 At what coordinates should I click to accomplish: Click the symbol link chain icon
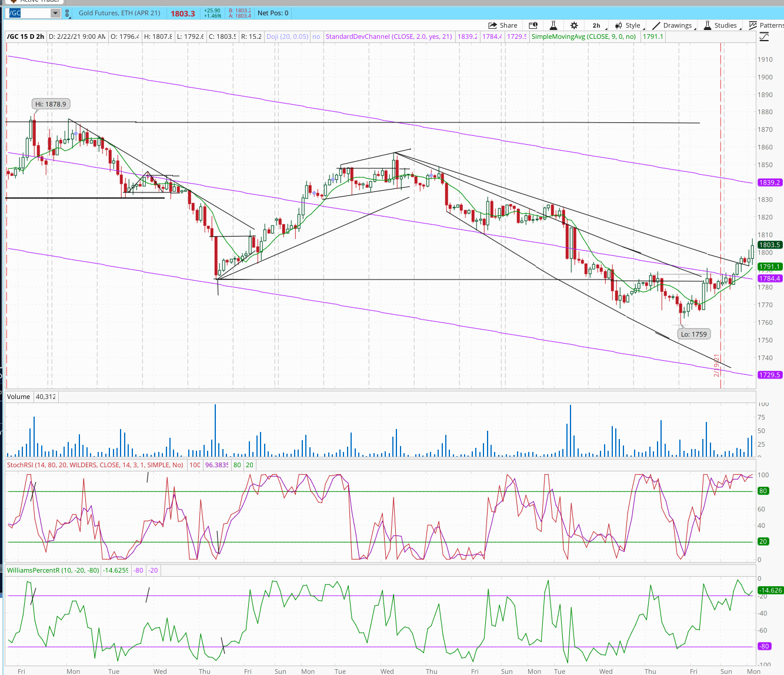[68, 13]
